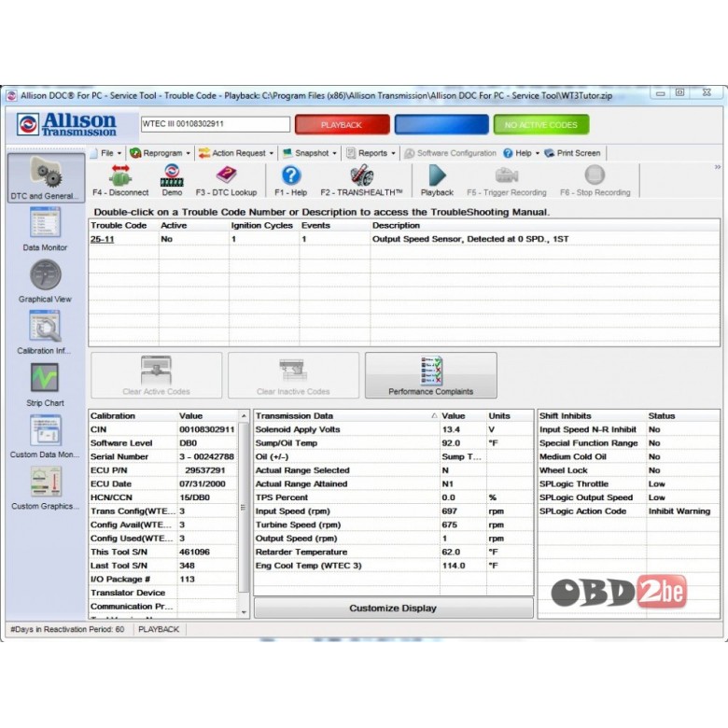The image size is (728, 728).
Task: Expand the Help dropdown arrow
Action: [x=538, y=153]
